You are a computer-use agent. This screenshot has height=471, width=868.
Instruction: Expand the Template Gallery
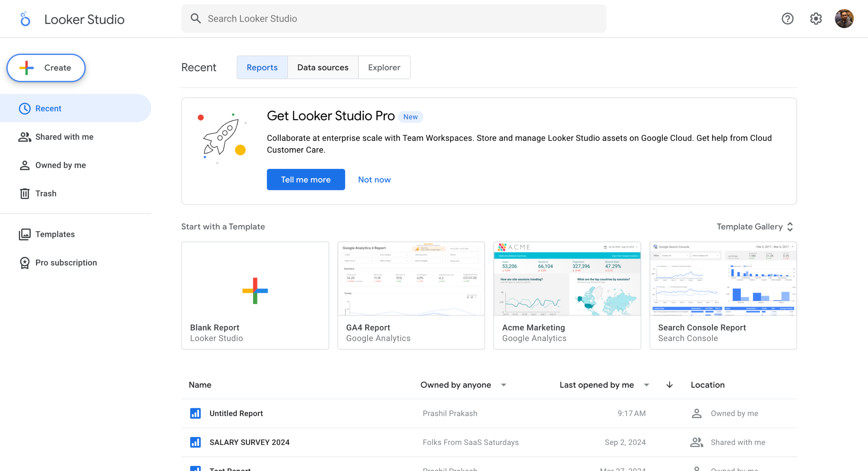(755, 227)
